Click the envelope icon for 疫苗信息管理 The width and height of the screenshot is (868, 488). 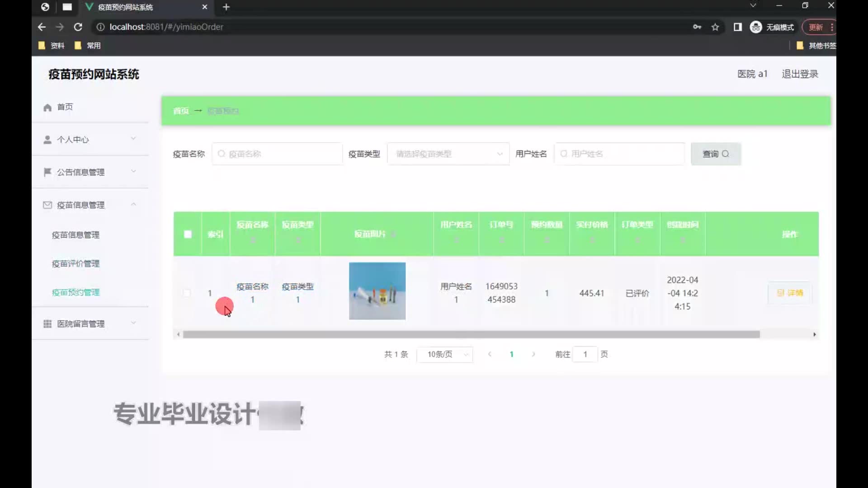[47, 205]
